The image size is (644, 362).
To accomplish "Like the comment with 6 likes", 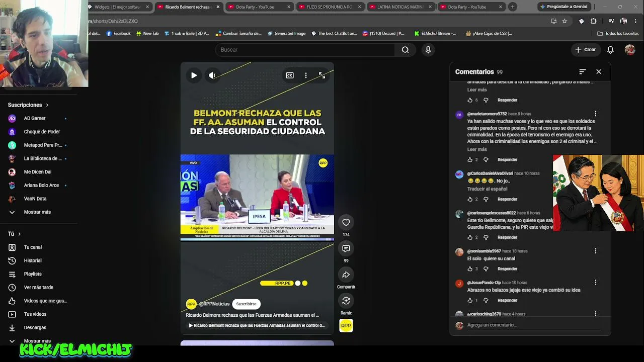I will pos(470,100).
